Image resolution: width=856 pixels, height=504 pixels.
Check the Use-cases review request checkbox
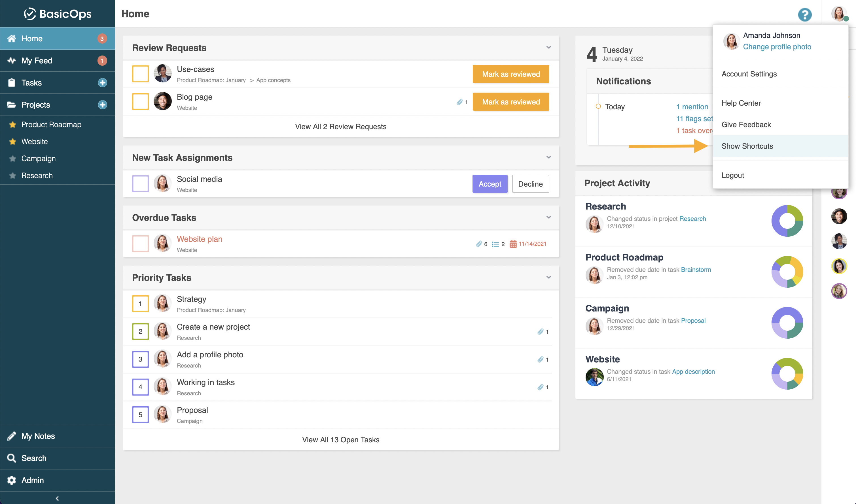(140, 74)
